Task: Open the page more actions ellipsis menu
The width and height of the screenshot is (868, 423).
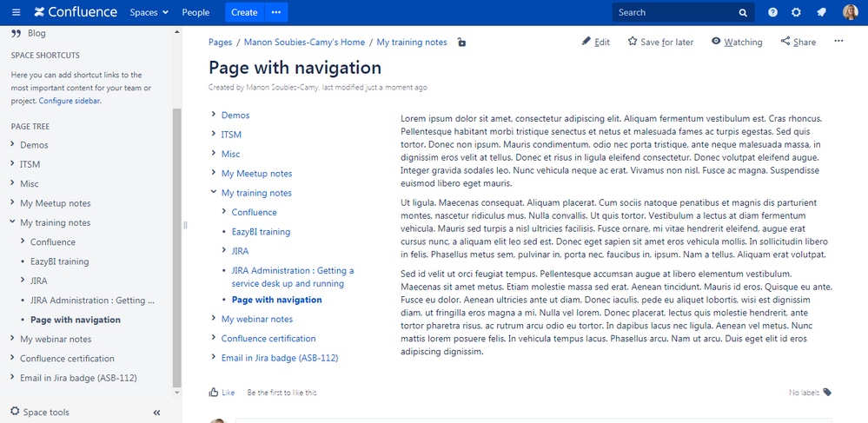Action: (x=838, y=41)
